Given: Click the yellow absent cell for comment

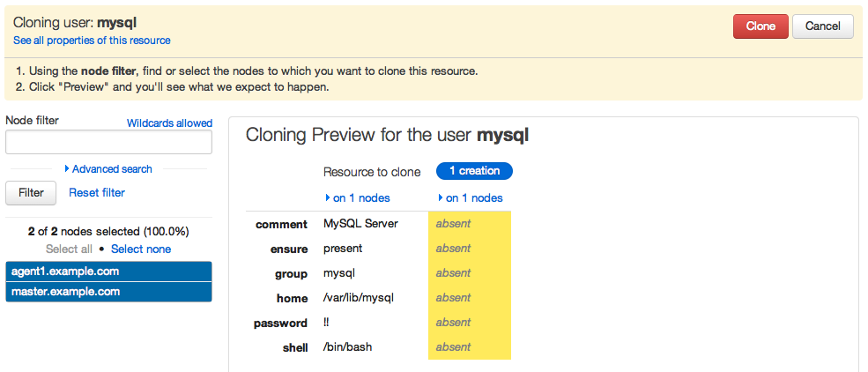Looking at the screenshot, I should point(469,224).
